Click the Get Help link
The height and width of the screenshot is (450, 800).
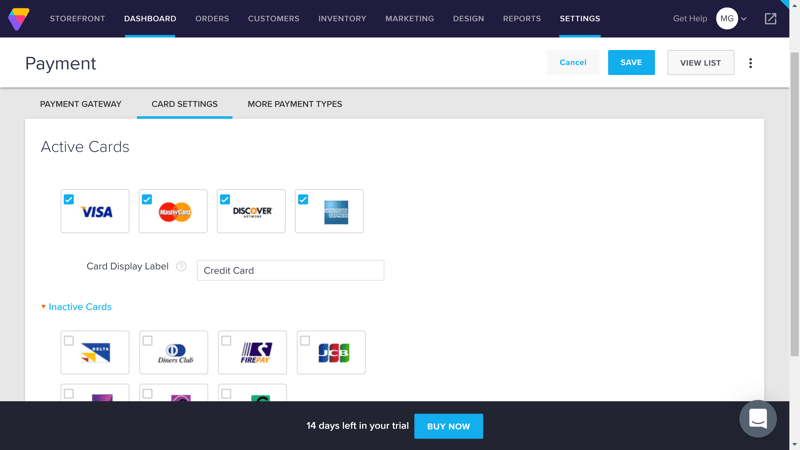tap(690, 19)
